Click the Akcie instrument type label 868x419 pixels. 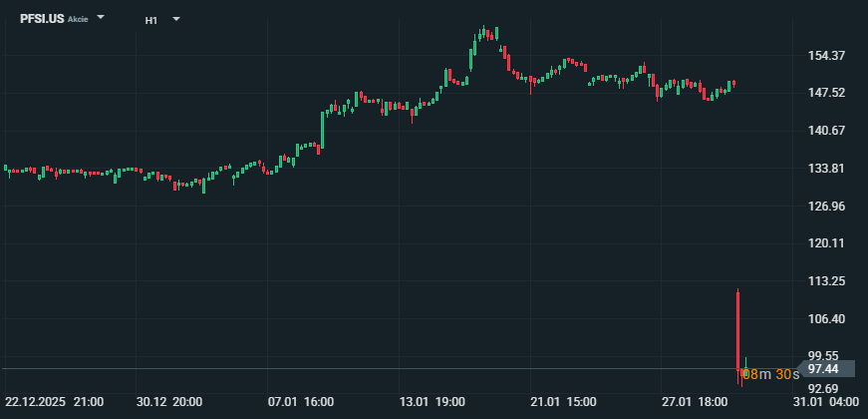[x=78, y=20]
